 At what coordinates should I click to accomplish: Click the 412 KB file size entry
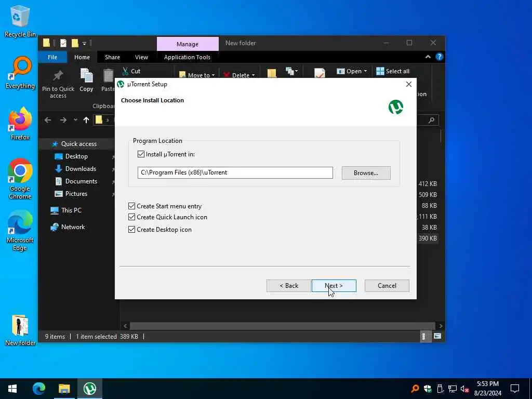(428, 183)
